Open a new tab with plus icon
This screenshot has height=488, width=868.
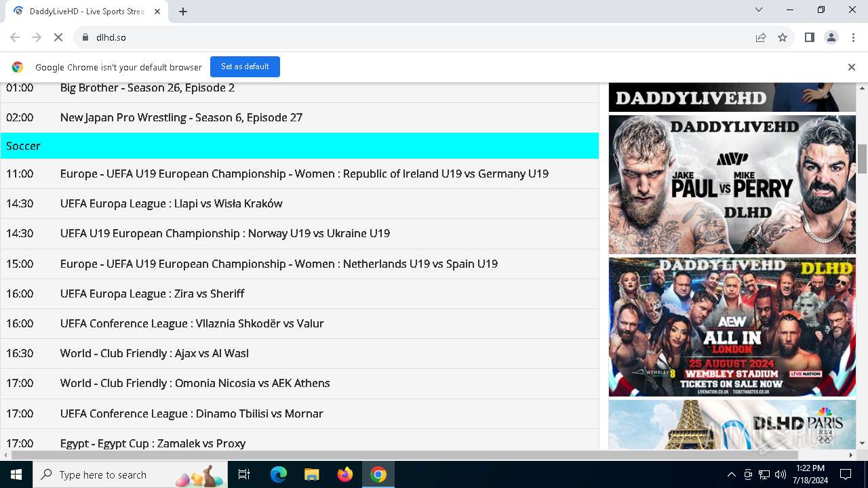click(183, 11)
